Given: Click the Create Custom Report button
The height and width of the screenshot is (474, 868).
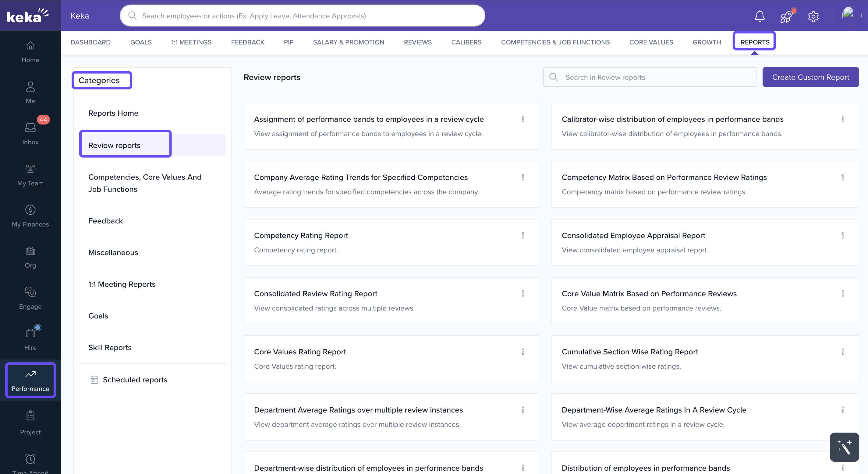Looking at the screenshot, I should (810, 77).
